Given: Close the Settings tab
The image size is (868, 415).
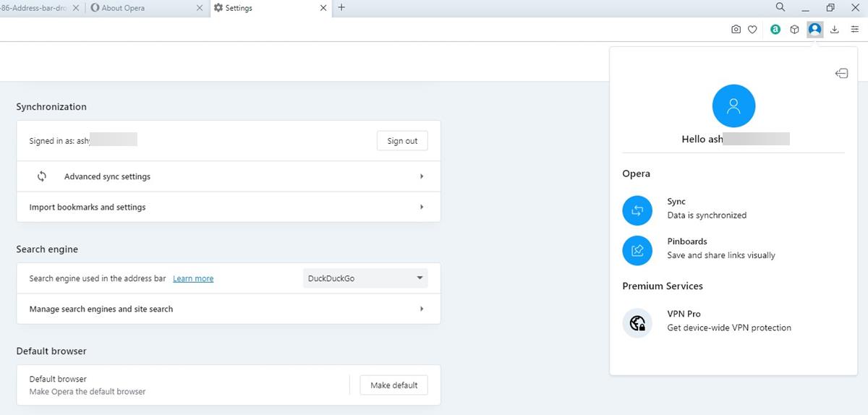Looking at the screenshot, I should [x=323, y=8].
